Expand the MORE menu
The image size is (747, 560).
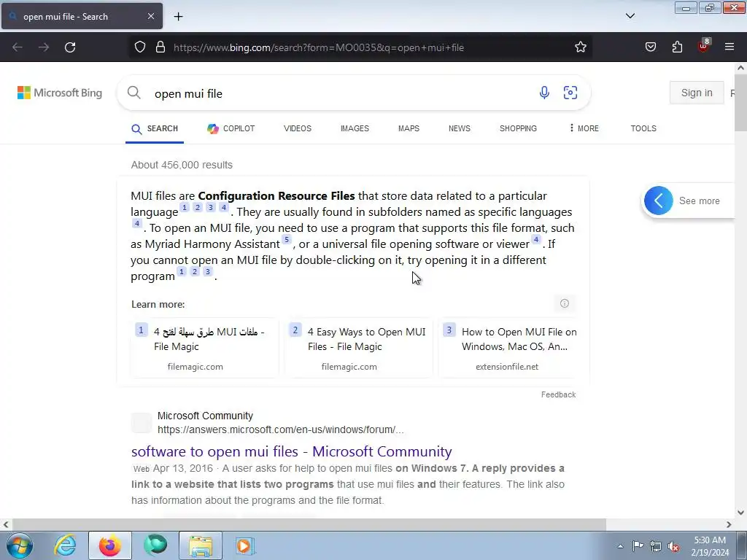[584, 128]
